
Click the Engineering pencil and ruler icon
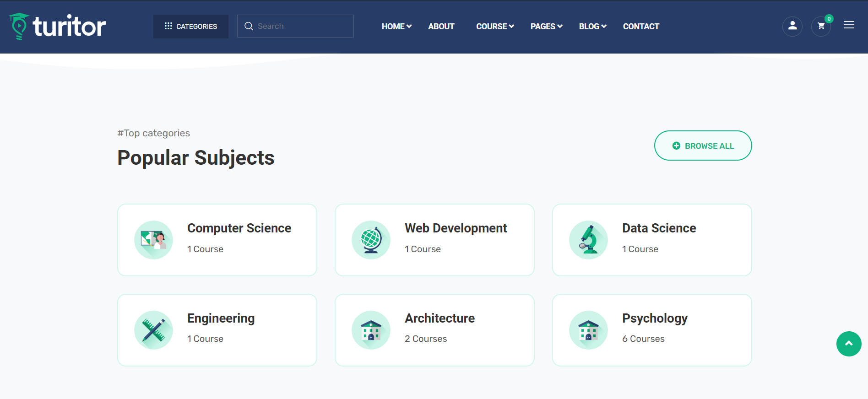pos(153,330)
